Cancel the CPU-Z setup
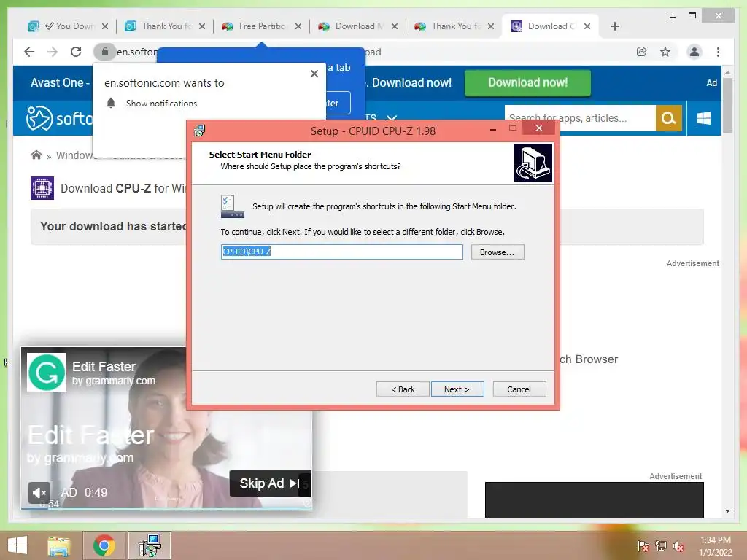The height and width of the screenshot is (560, 747). pyautogui.click(x=519, y=389)
